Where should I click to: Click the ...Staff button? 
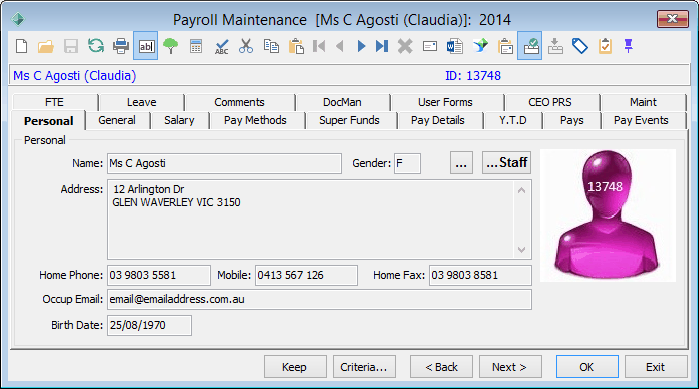[x=506, y=163]
